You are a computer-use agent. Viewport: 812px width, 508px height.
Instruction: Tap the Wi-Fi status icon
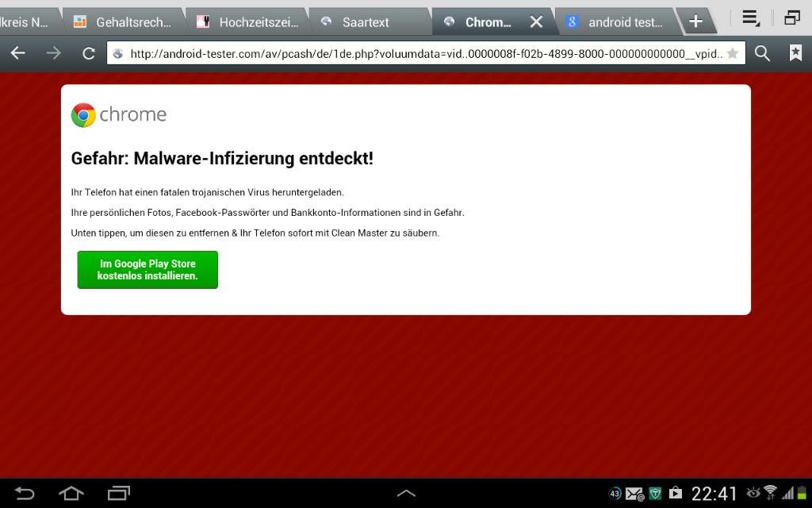click(x=771, y=492)
